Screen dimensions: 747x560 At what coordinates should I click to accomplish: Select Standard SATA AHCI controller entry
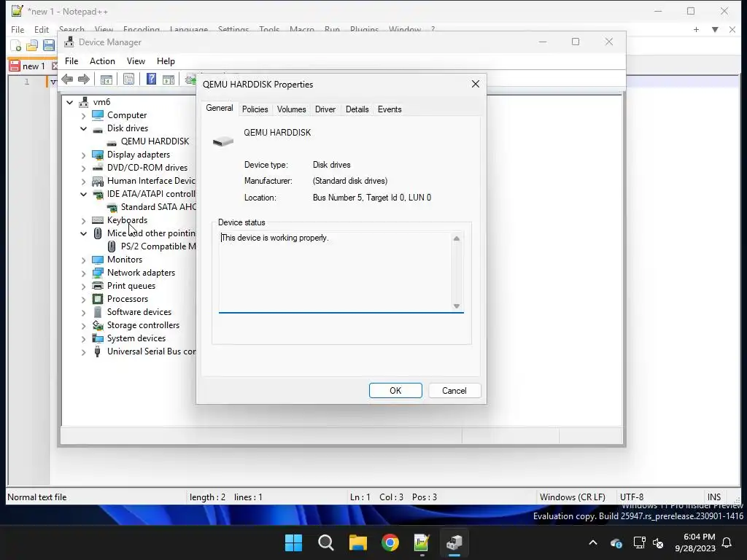(x=158, y=207)
